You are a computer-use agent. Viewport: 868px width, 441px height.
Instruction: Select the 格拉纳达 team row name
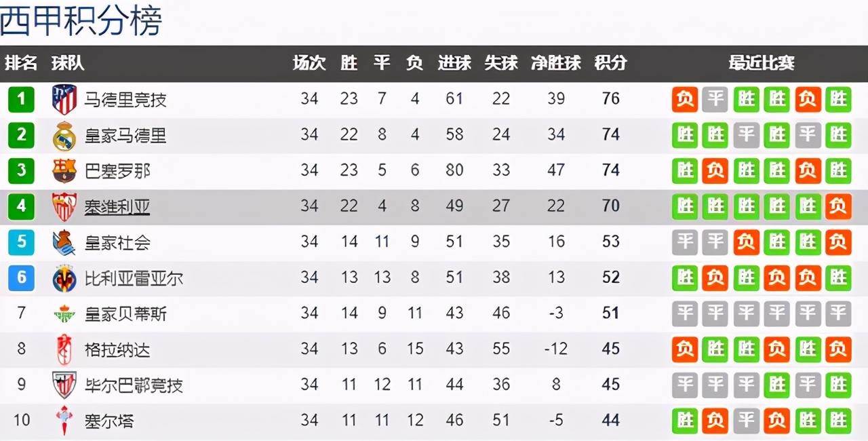[117, 350]
